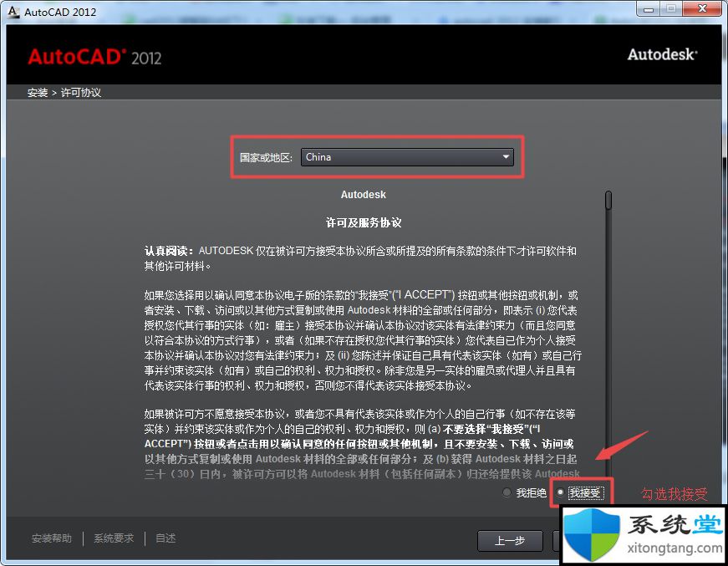Close the AutoCAD 2012 installer window
The image size is (728, 566).
(702, 9)
